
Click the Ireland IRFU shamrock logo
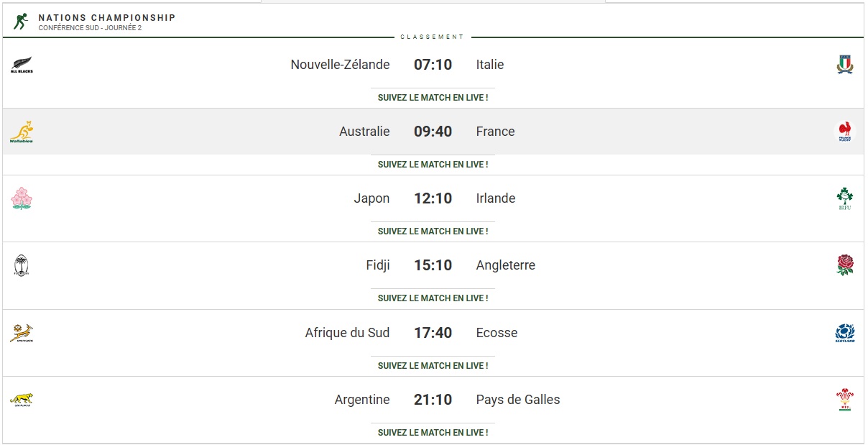845,198
